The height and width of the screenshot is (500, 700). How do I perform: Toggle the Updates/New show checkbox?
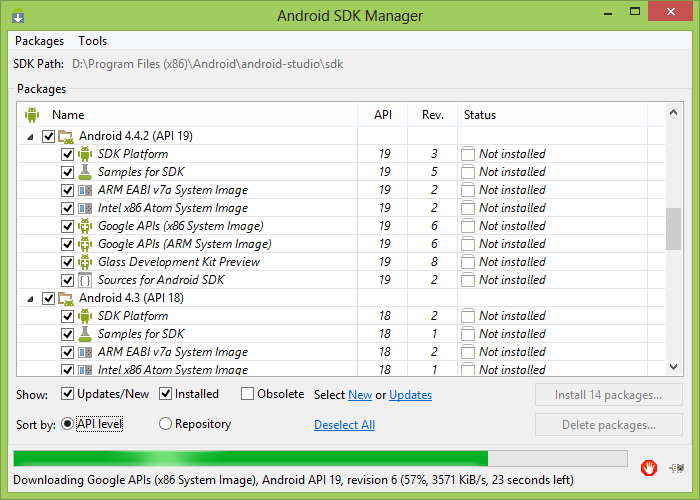[x=67, y=394]
